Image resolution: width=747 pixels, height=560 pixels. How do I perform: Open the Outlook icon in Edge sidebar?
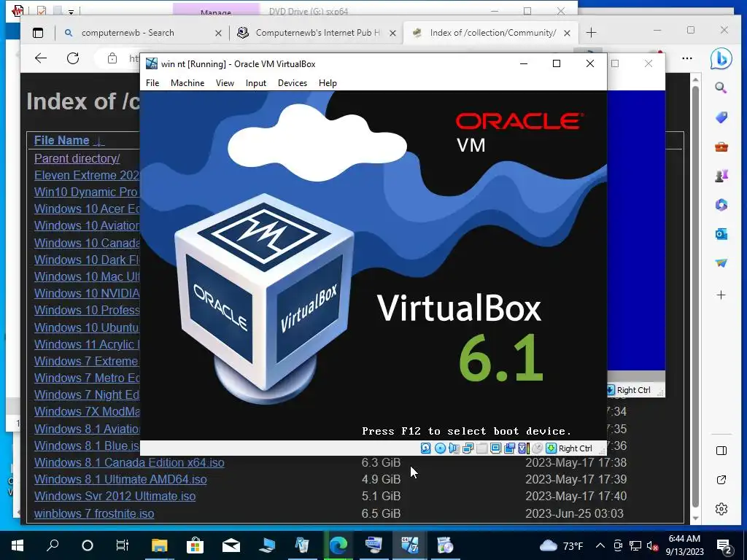pyautogui.click(x=721, y=234)
